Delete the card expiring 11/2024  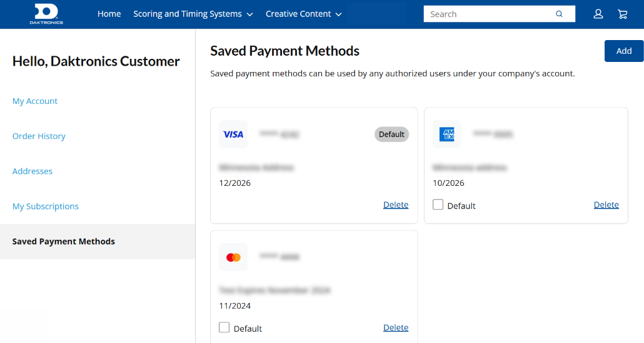click(395, 327)
